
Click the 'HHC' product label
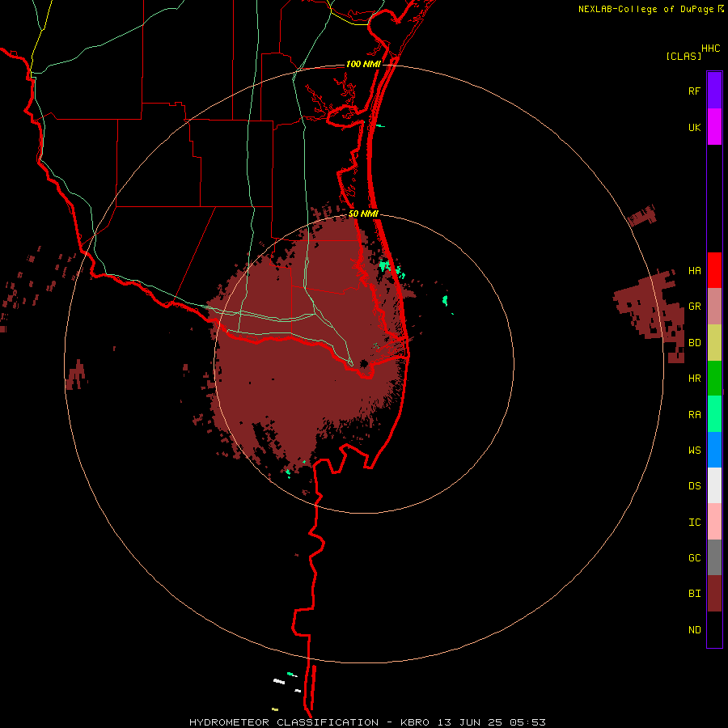coord(711,49)
